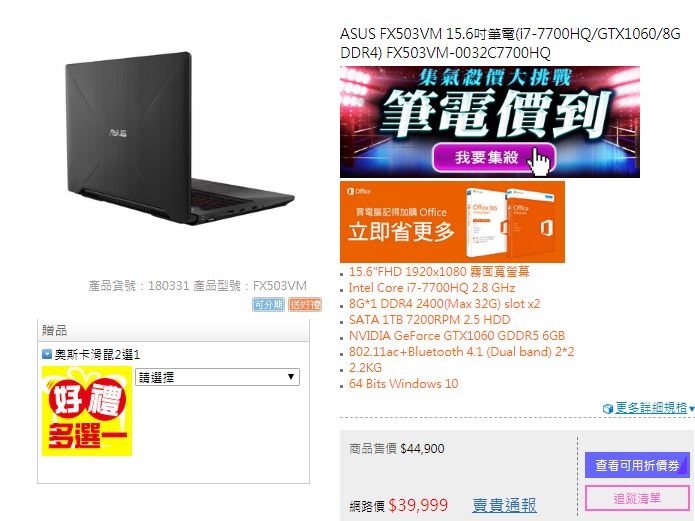The width and height of the screenshot is (695, 521).
Task: Click the ASUS FX503VM product title
Action: [510, 43]
